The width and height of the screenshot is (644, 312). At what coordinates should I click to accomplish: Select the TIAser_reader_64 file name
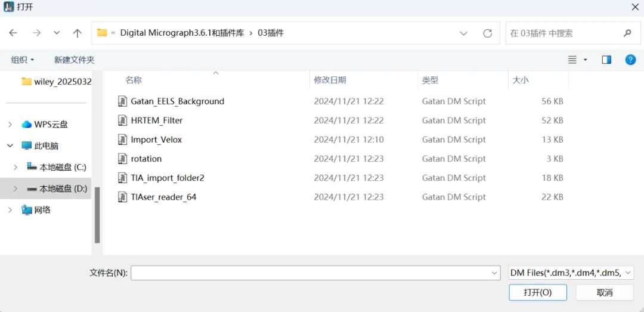[x=163, y=197]
